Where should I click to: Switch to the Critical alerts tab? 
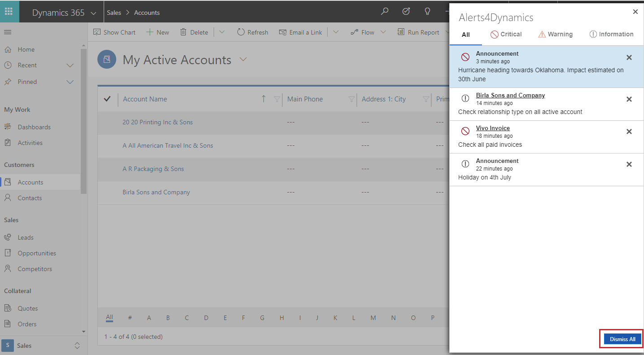506,34
